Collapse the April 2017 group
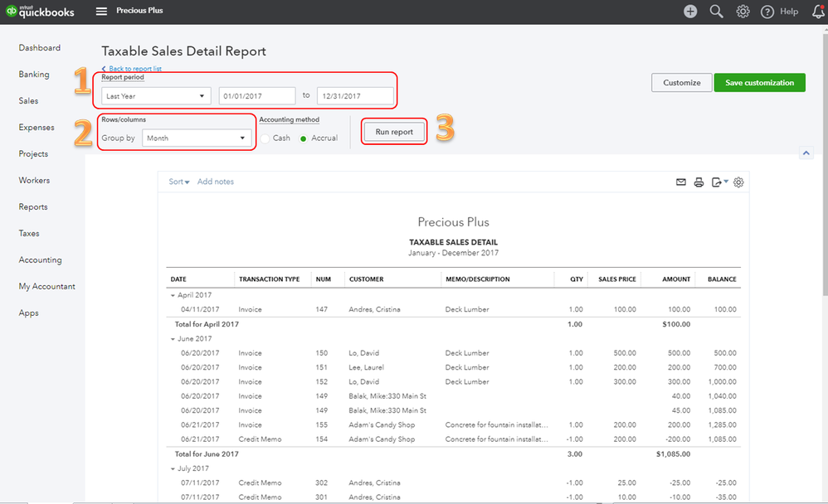 (173, 295)
